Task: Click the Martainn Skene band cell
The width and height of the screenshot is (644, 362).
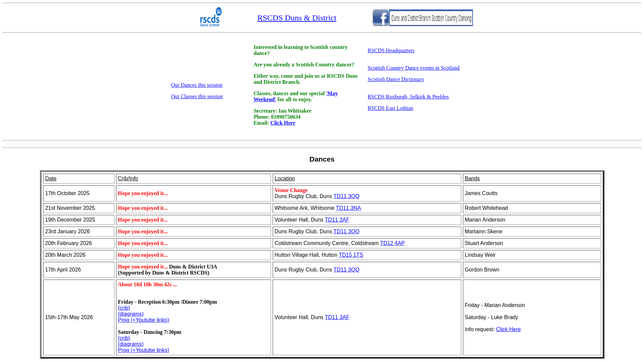Action: tap(532, 232)
